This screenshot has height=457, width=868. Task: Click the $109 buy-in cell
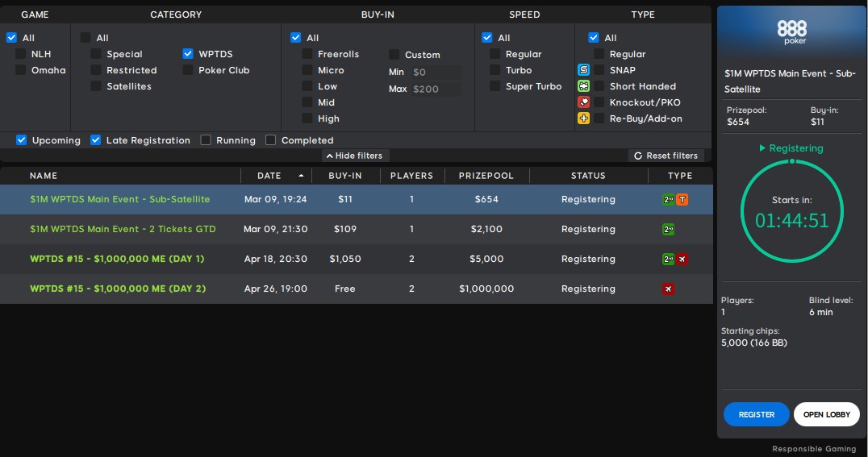tap(345, 229)
